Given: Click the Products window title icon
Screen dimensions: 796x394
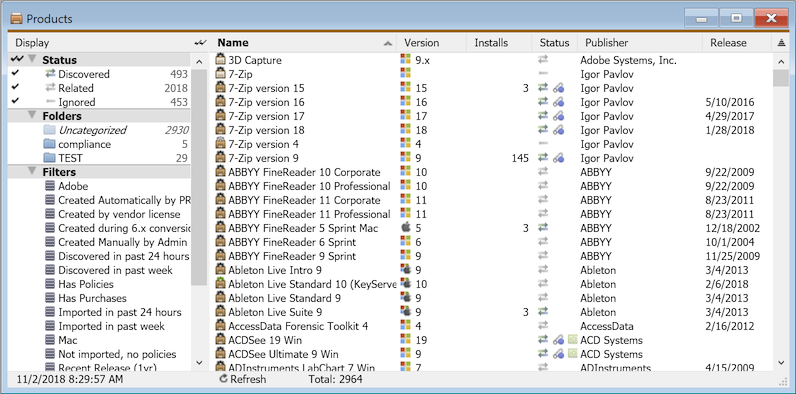Looking at the screenshot, I should (x=17, y=19).
